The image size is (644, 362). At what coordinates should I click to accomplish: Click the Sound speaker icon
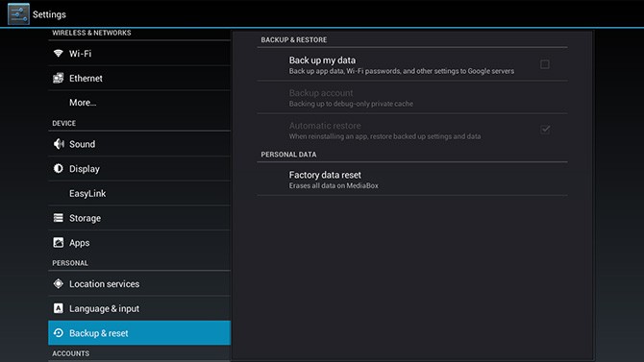tap(59, 144)
